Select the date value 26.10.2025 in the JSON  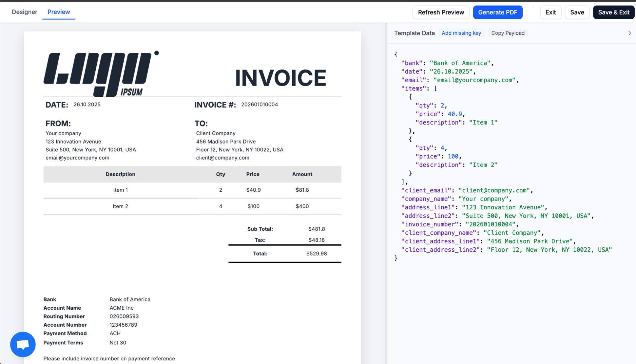click(452, 71)
